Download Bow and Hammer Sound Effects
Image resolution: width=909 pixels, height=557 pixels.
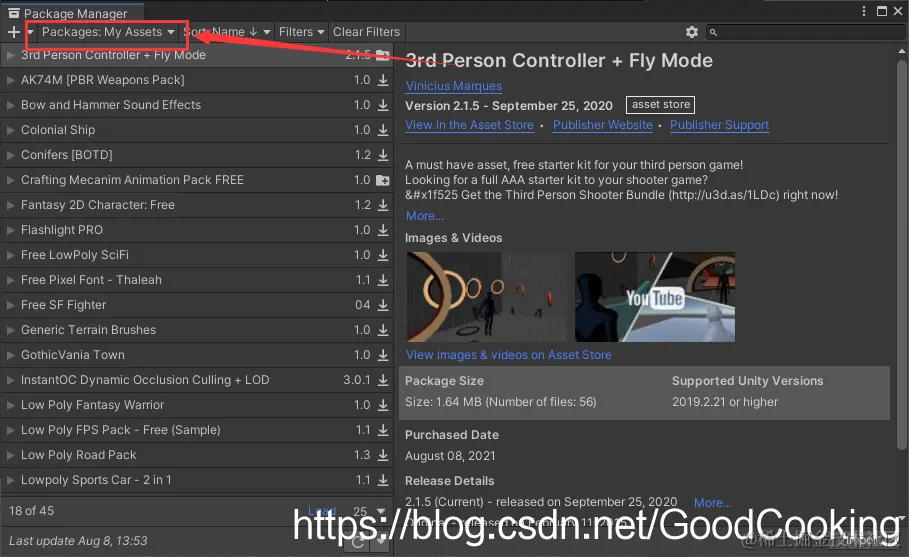coord(383,105)
